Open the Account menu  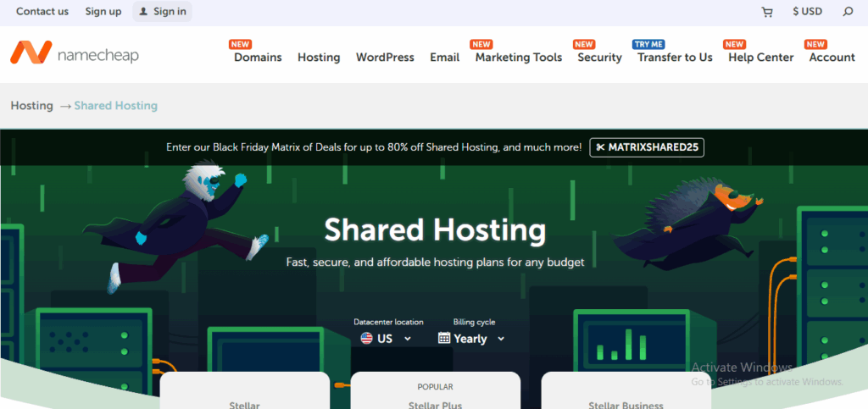[832, 58]
